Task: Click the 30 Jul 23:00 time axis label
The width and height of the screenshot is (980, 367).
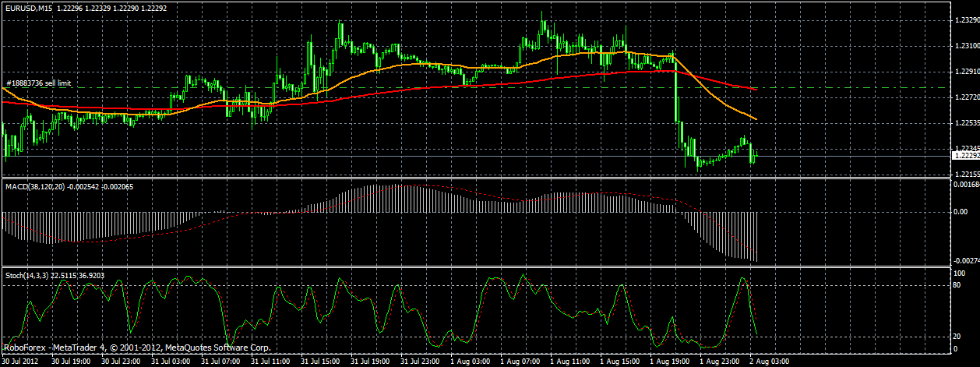Action: pos(122,362)
